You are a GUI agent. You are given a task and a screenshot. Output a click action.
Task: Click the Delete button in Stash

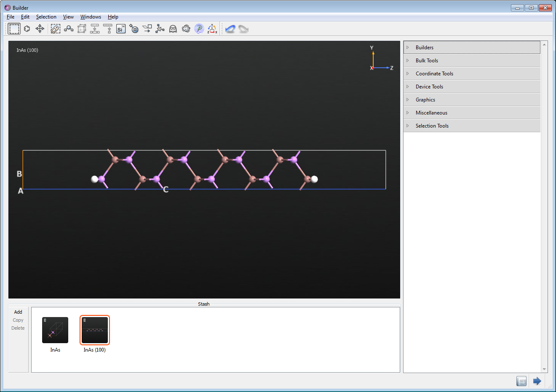(x=18, y=328)
